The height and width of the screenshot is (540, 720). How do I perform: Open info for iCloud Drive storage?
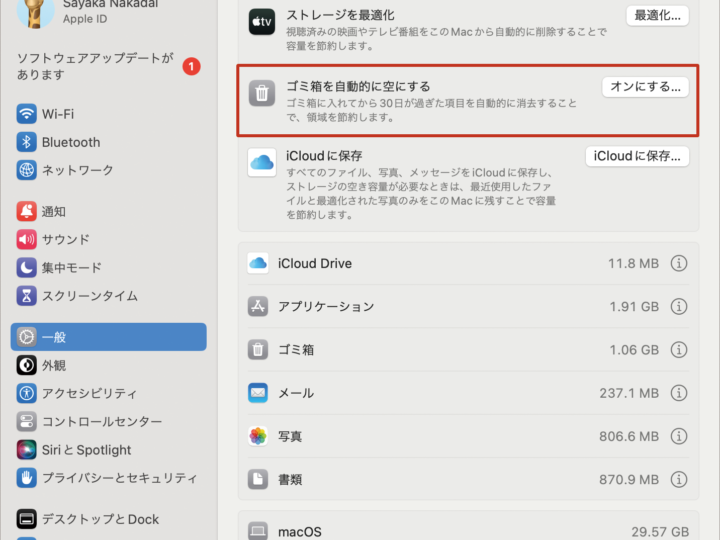679,263
